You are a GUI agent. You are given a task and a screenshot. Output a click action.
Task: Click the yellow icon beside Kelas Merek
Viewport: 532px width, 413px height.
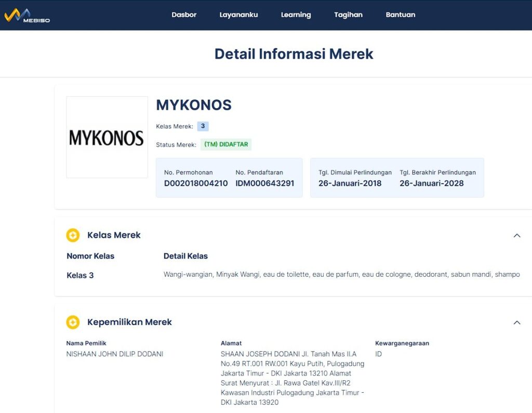pyautogui.click(x=73, y=236)
